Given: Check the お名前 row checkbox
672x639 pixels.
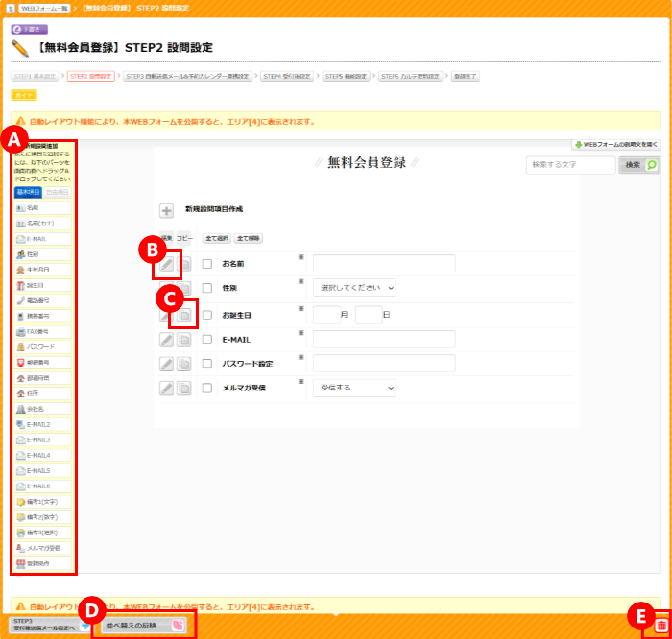Looking at the screenshot, I should pyautogui.click(x=206, y=264).
